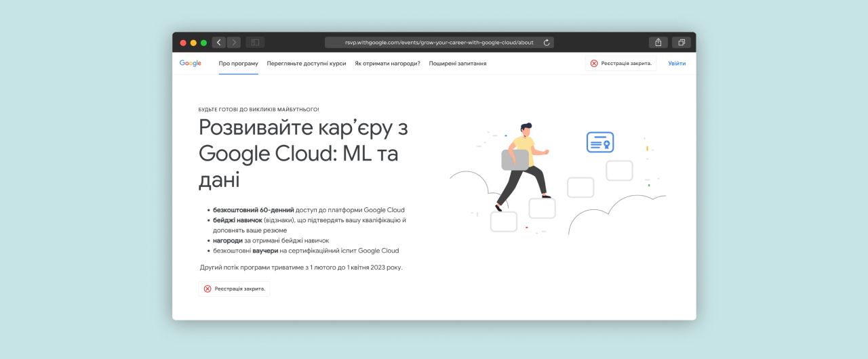The height and width of the screenshot is (359, 868).
Task: Minimize the window with the yellow button
Action: click(193, 43)
